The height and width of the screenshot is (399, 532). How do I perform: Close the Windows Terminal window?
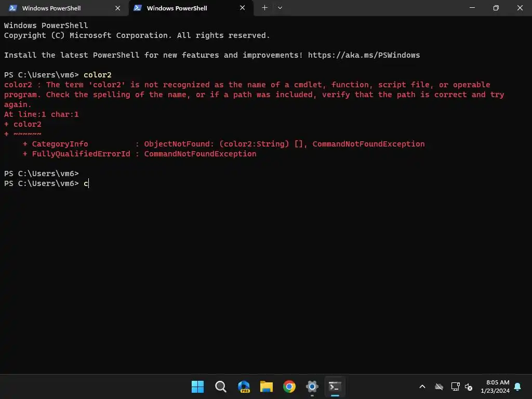[x=520, y=8]
